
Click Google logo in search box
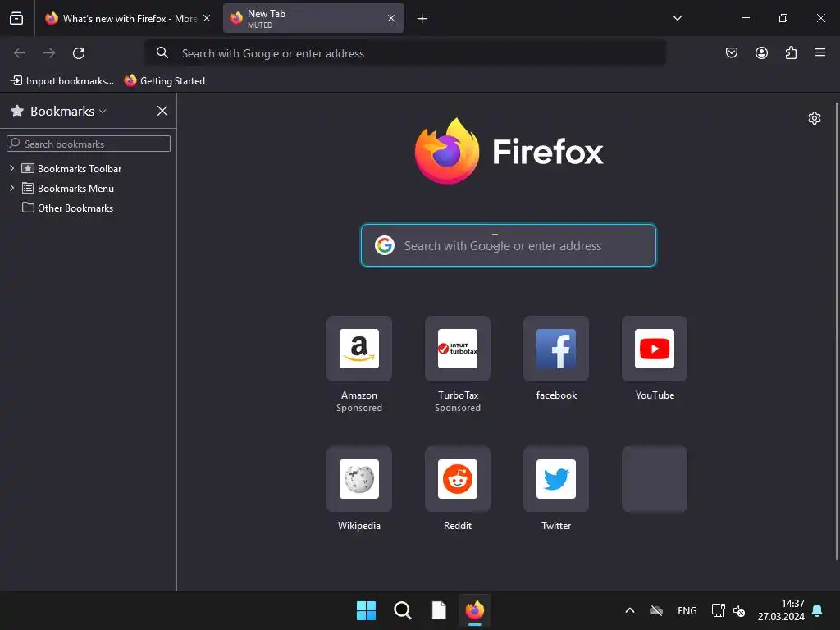[x=385, y=245]
